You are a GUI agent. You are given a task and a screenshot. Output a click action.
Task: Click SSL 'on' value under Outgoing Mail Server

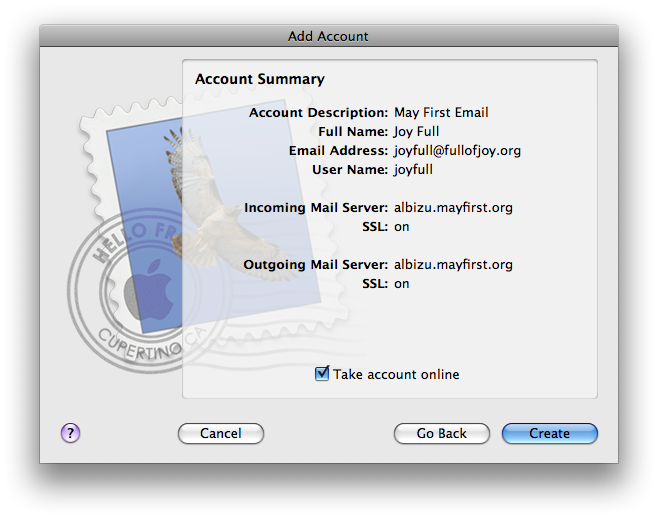(x=402, y=284)
